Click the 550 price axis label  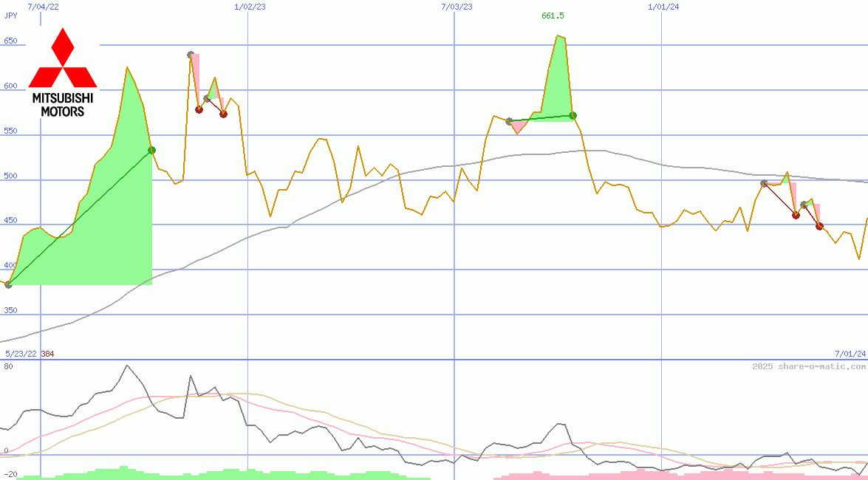(x=10, y=131)
